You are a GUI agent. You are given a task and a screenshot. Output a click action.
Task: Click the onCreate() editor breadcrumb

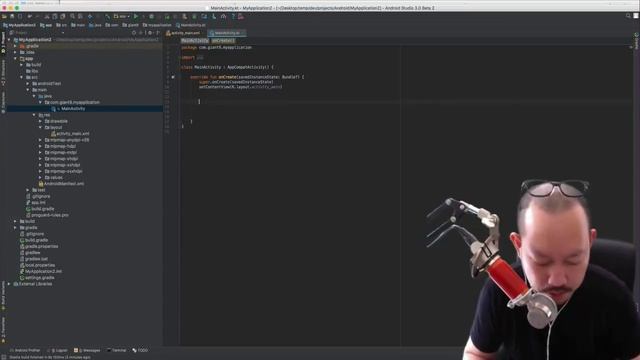tap(223, 41)
